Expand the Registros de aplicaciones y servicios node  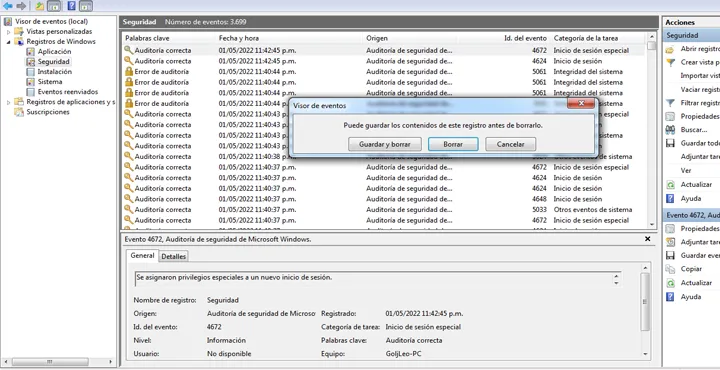[8, 102]
